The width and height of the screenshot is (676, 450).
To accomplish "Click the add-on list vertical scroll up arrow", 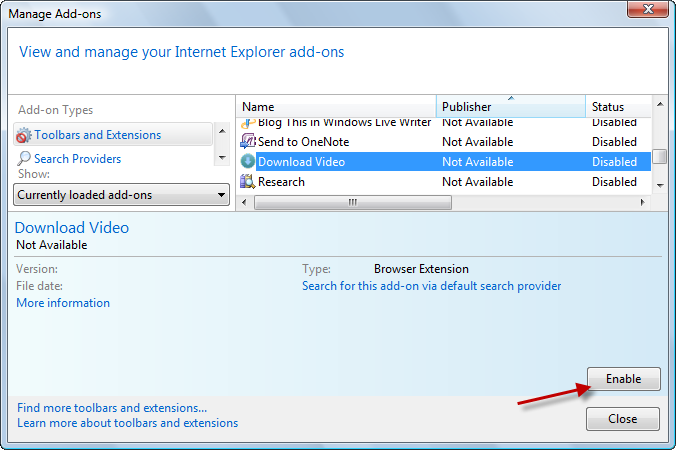I will [660, 104].
